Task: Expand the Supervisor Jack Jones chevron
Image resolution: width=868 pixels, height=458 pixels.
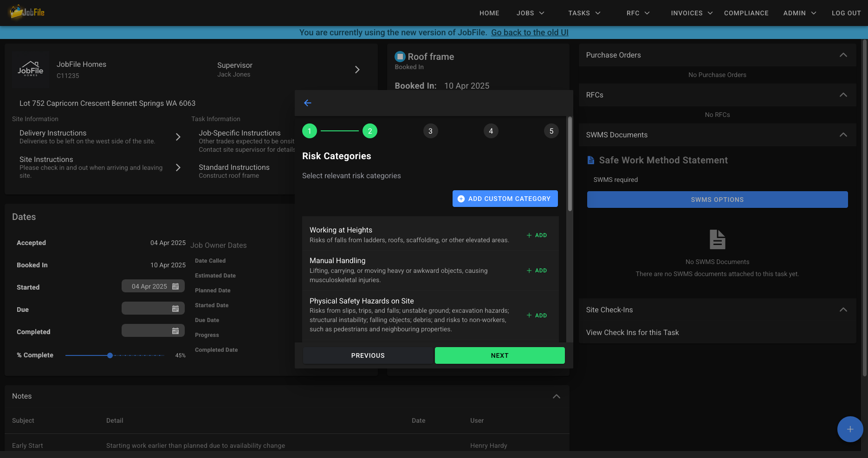Action: [x=357, y=70]
